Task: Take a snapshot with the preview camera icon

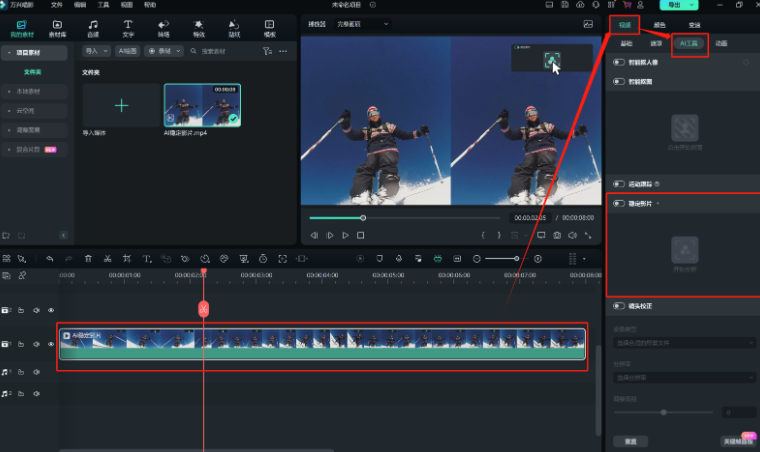Action: click(x=557, y=235)
